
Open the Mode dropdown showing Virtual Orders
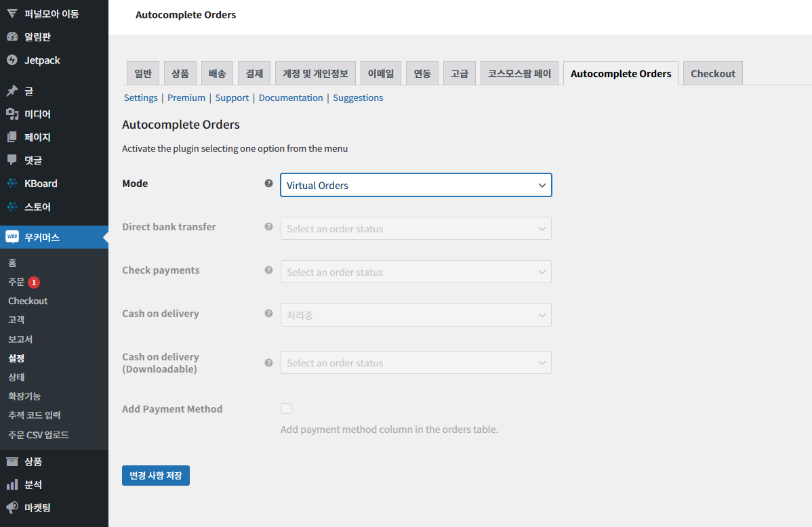tap(416, 185)
